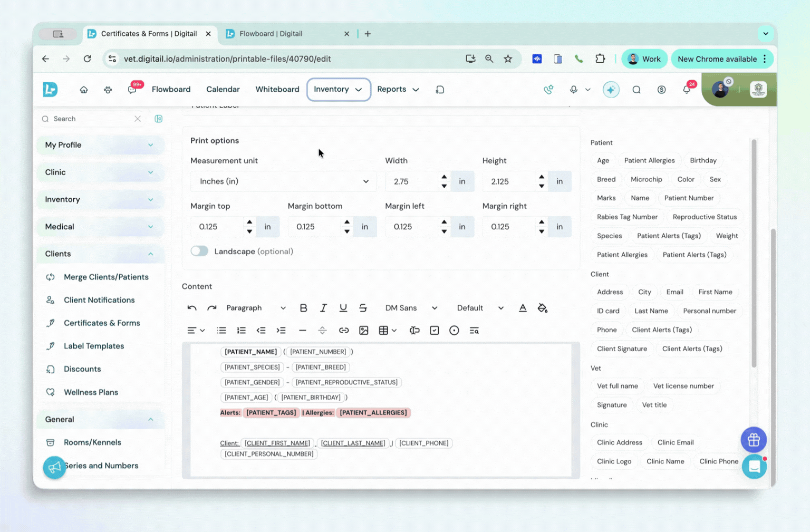Open the dollar billing icon

coord(661,90)
